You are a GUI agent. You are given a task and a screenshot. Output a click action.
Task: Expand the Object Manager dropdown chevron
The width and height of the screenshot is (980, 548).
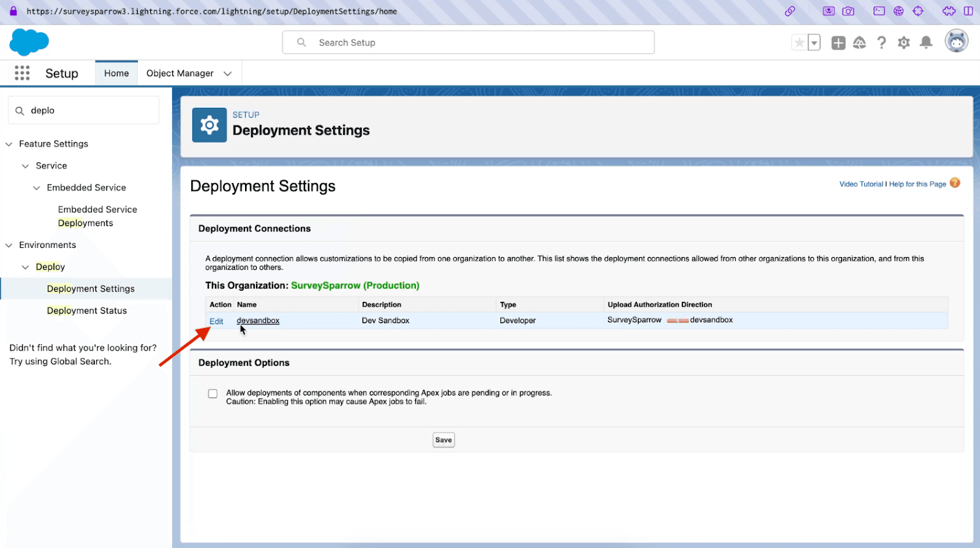tap(228, 73)
